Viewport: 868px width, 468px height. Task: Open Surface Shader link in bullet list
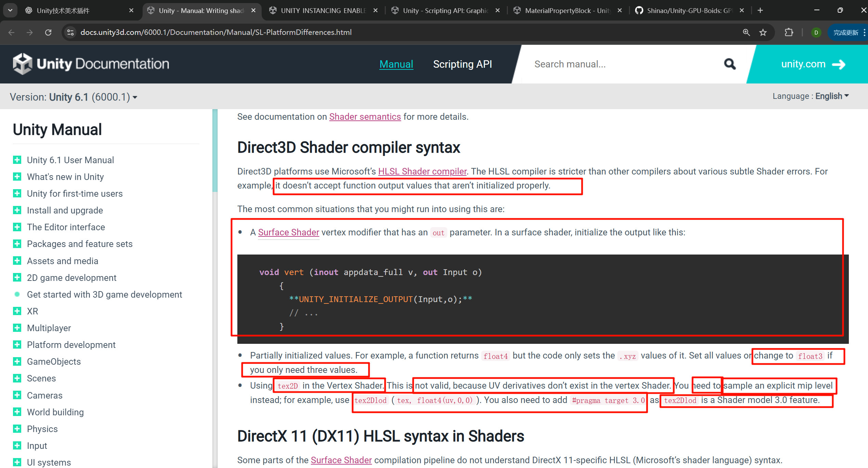pos(288,232)
